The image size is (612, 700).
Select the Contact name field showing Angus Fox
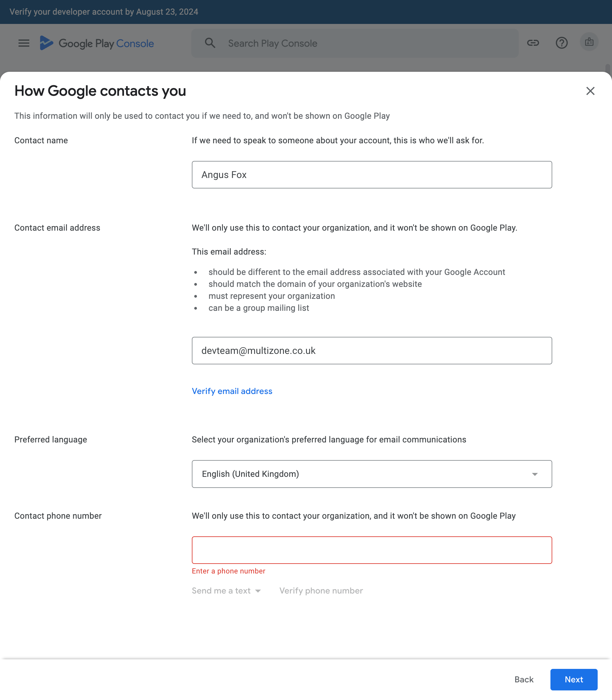[372, 174]
